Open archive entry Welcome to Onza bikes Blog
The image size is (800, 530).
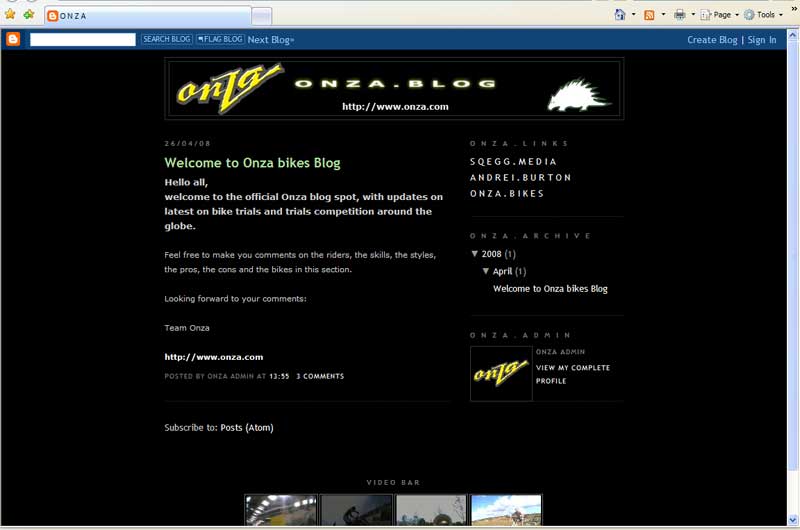550,289
